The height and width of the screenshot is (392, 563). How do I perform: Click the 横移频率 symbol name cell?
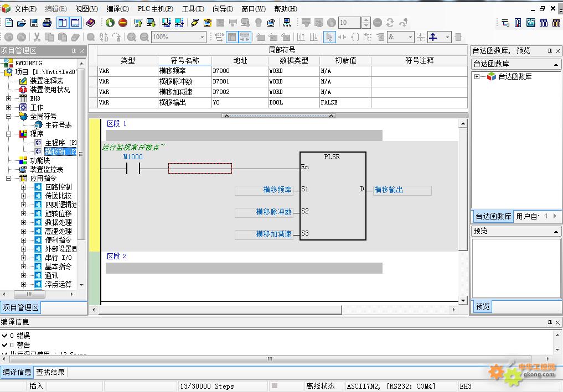184,71
